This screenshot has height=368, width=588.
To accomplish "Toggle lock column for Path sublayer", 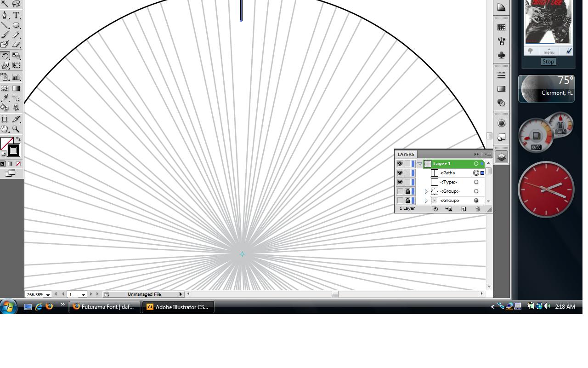I will (407, 173).
